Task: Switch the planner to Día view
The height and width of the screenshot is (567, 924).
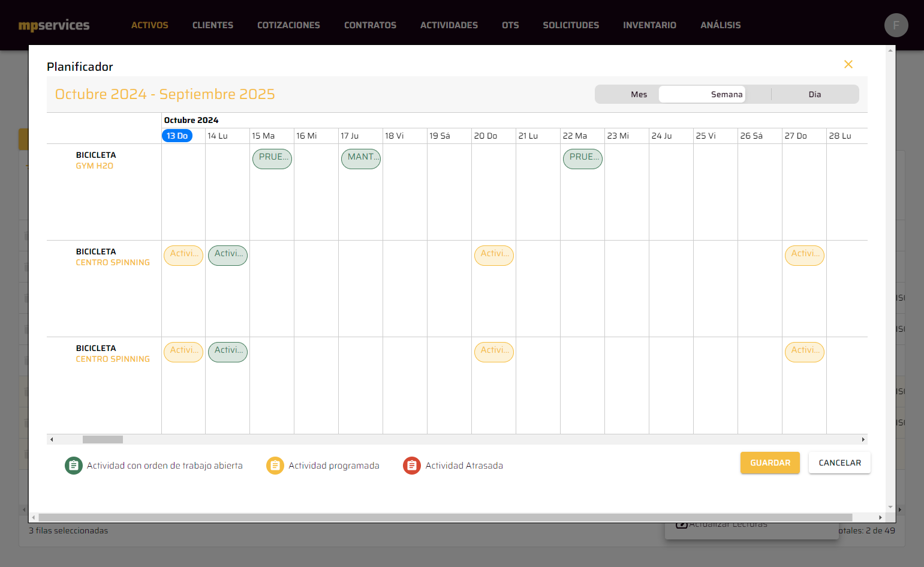Action: 814,94
